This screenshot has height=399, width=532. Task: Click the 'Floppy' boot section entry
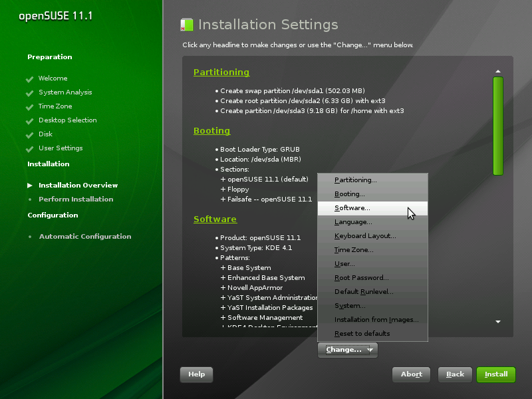(238, 190)
